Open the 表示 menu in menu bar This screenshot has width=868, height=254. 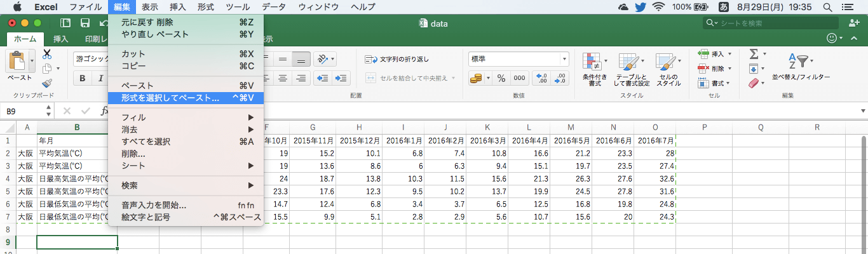tap(150, 7)
